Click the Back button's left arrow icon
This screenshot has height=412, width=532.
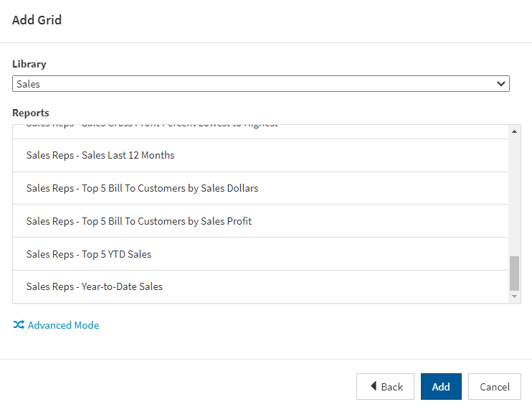[374, 386]
